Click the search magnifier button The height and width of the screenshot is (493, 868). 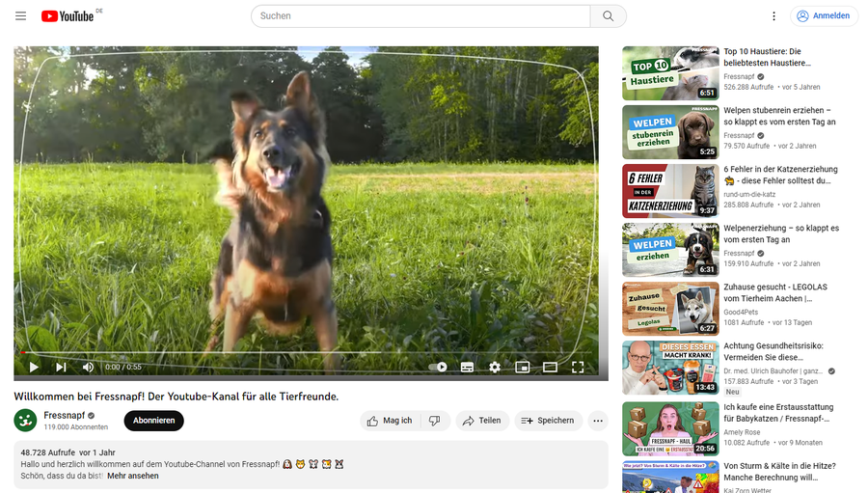(x=608, y=16)
